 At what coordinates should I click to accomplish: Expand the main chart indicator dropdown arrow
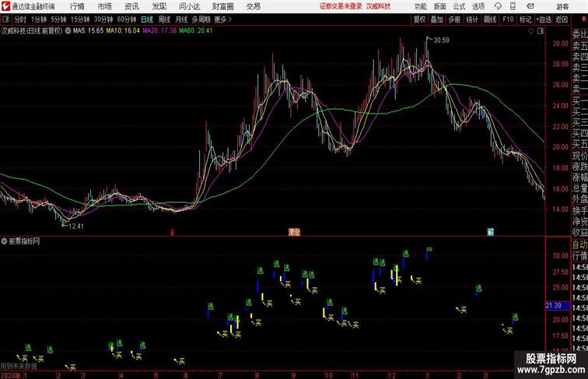68,31
